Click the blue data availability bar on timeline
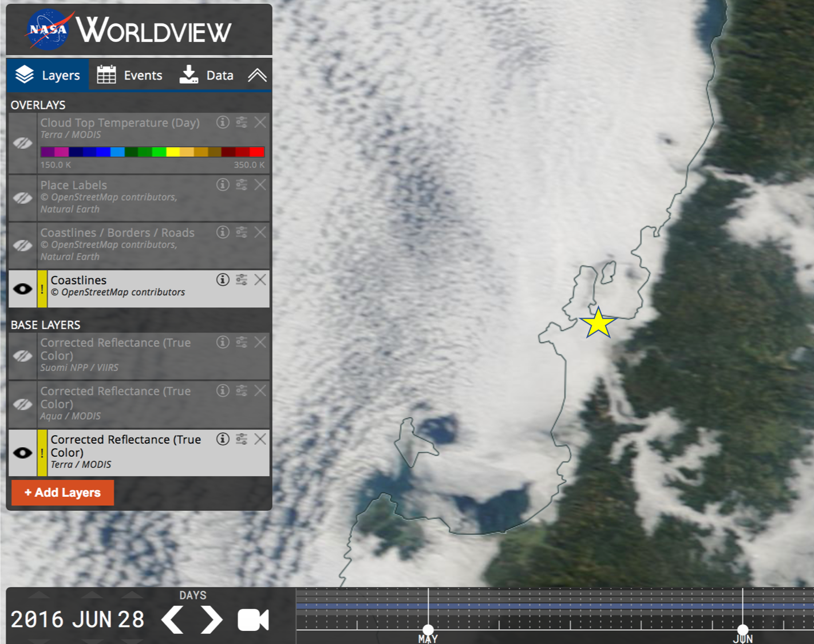This screenshot has width=814, height=644. [555, 605]
